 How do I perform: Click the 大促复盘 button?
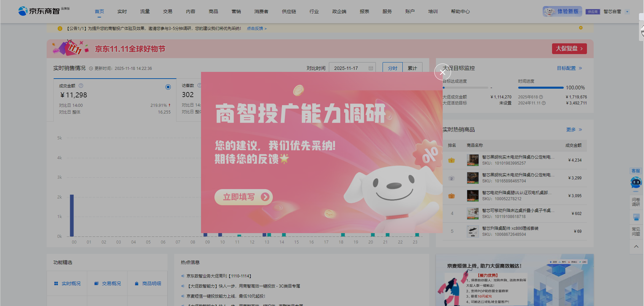pos(569,49)
